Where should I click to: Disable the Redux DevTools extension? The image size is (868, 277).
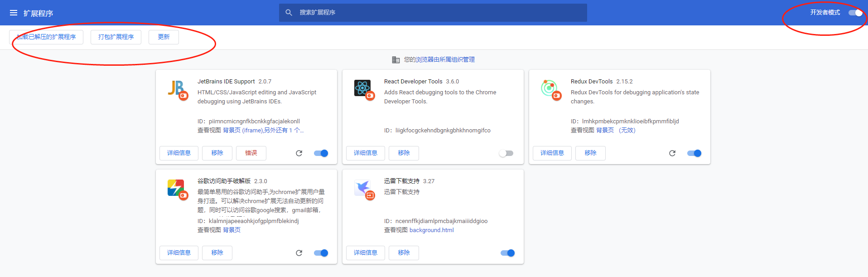[694, 153]
